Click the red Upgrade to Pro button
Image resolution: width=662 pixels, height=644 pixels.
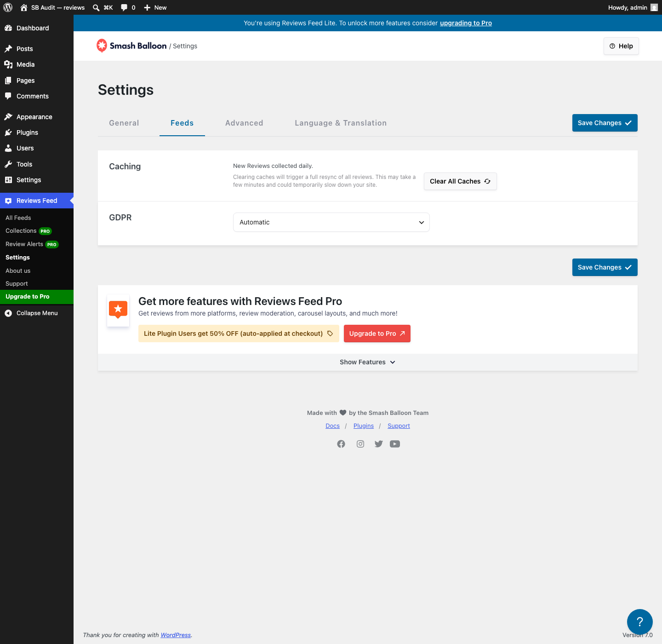click(377, 333)
